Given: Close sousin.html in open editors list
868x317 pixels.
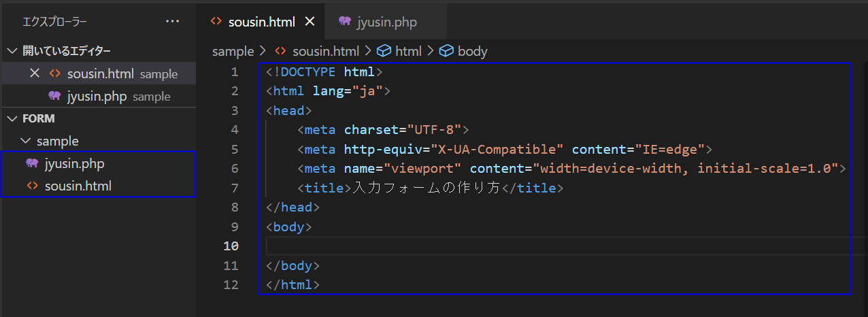Looking at the screenshot, I should 35,73.
